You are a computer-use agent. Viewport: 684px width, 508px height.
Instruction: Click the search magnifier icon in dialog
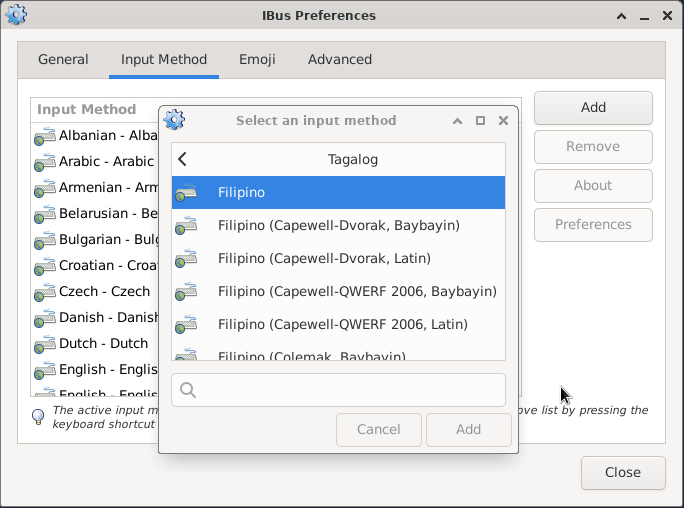(x=188, y=390)
